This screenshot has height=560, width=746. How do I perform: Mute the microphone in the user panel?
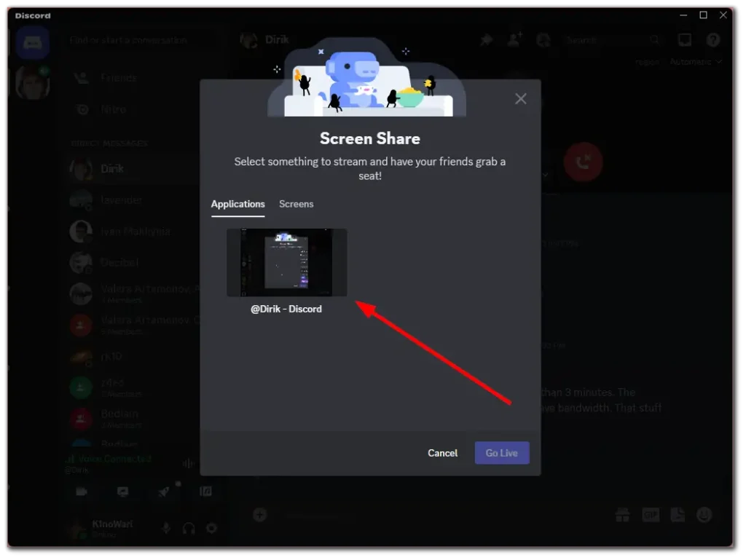(x=165, y=528)
